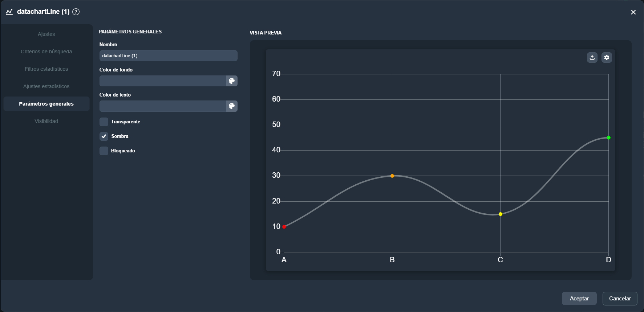Go to Filtros estadísticos section
The width and height of the screenshot is (644, 312).
coord(46,69)
